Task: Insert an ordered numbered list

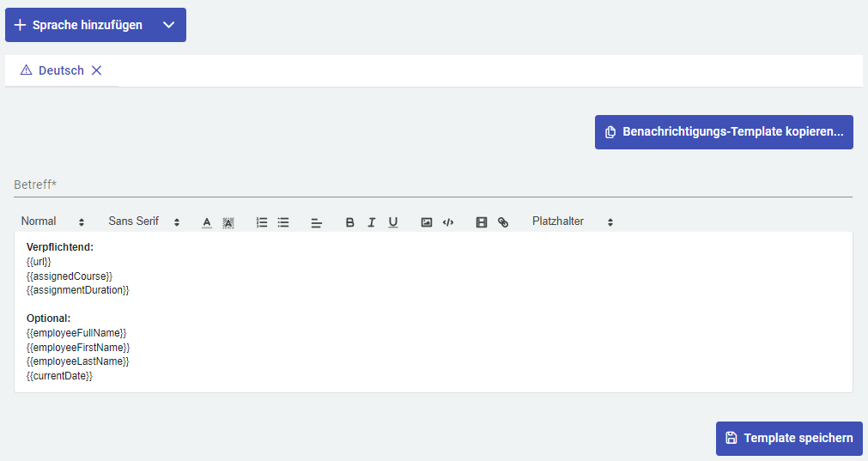Action: click(x=262, y=222)
